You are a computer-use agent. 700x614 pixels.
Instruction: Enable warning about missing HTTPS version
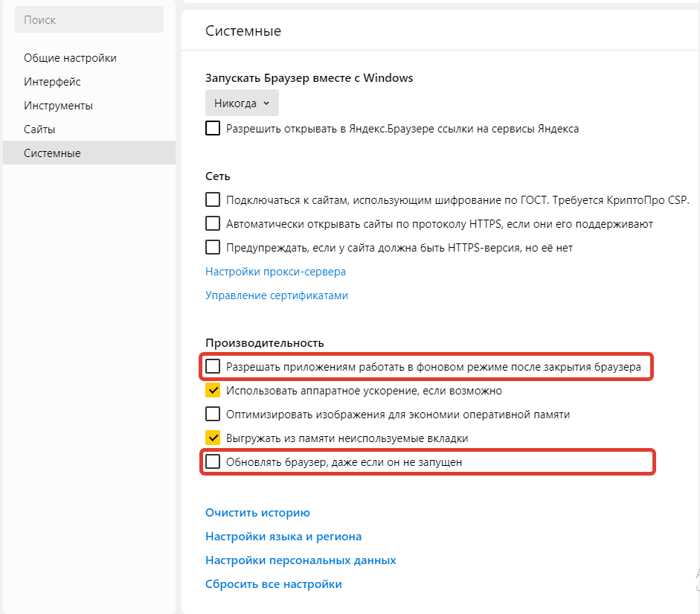(213, 247)
